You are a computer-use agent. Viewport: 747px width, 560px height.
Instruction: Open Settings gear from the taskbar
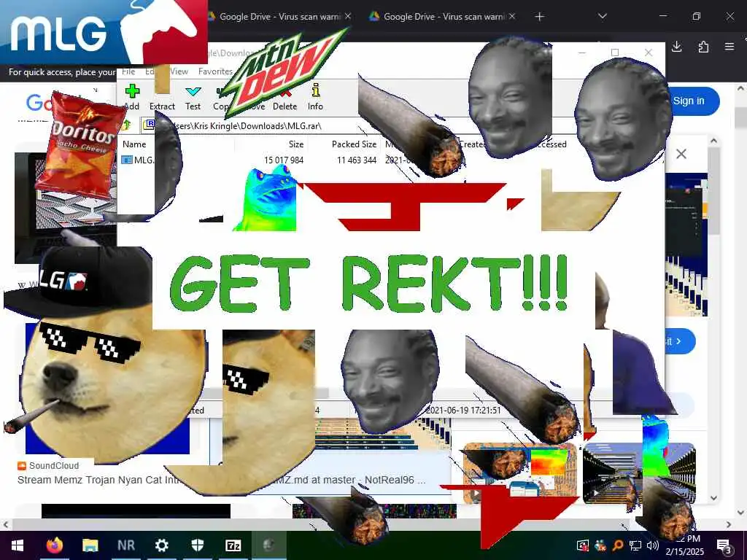pyautogui.click(x=161, y=545)
